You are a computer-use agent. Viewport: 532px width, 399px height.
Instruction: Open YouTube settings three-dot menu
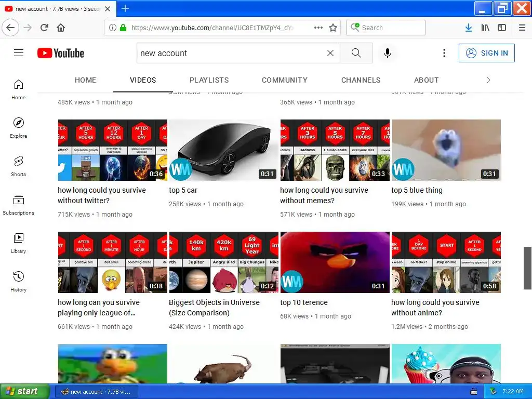click(444, 53)
